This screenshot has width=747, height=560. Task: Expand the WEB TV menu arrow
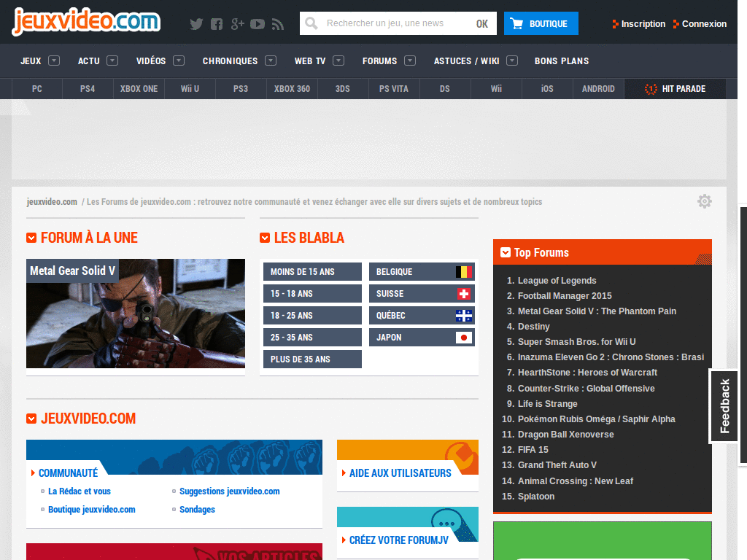point(338,61)
